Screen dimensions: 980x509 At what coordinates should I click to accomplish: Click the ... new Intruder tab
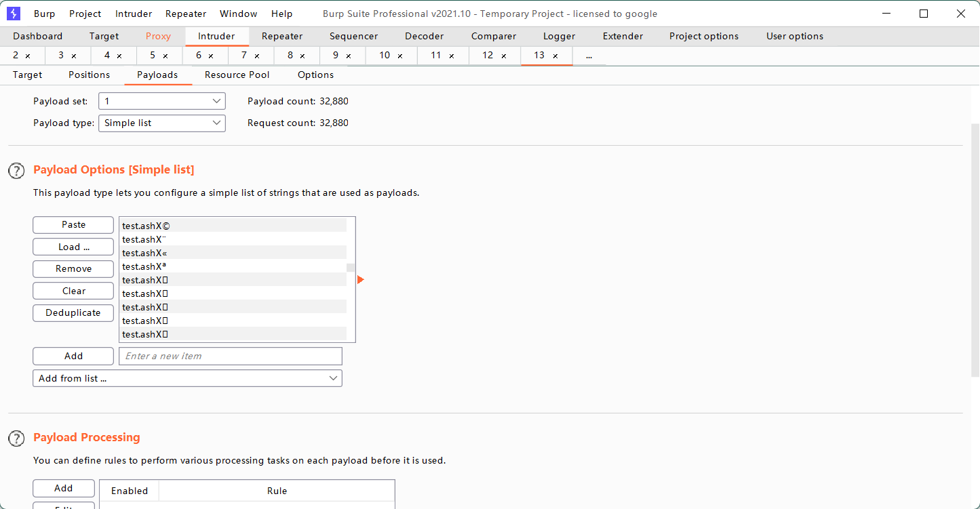pyautogui.click(x=589, y=56)
